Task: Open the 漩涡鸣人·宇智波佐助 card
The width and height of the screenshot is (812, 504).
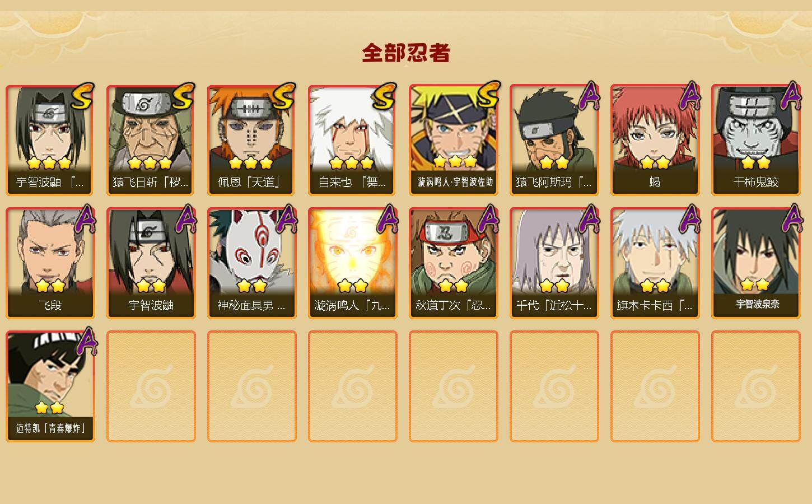Action: coord(454,140)
